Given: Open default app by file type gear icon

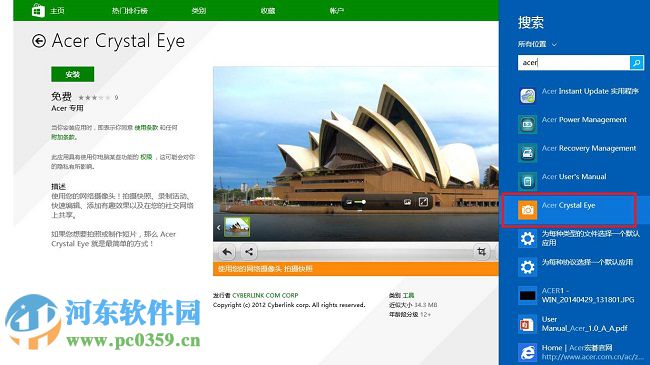Looking at the screenshot, I should (527, 238).
